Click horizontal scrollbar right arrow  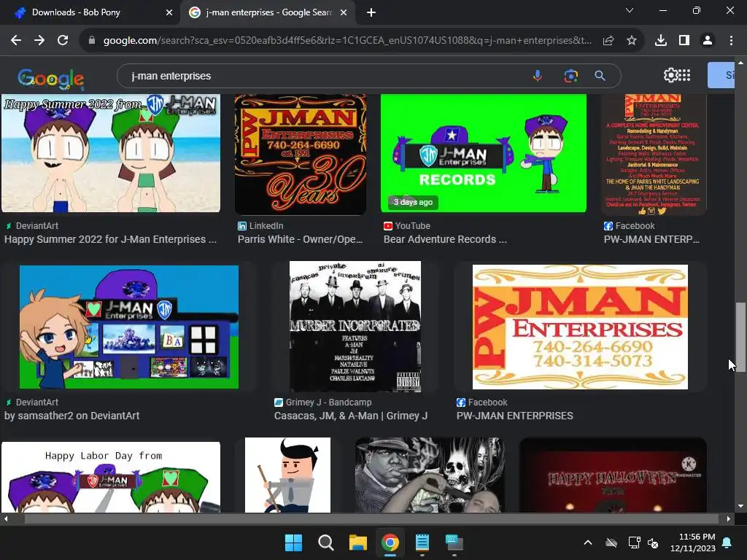pos(729,518)
